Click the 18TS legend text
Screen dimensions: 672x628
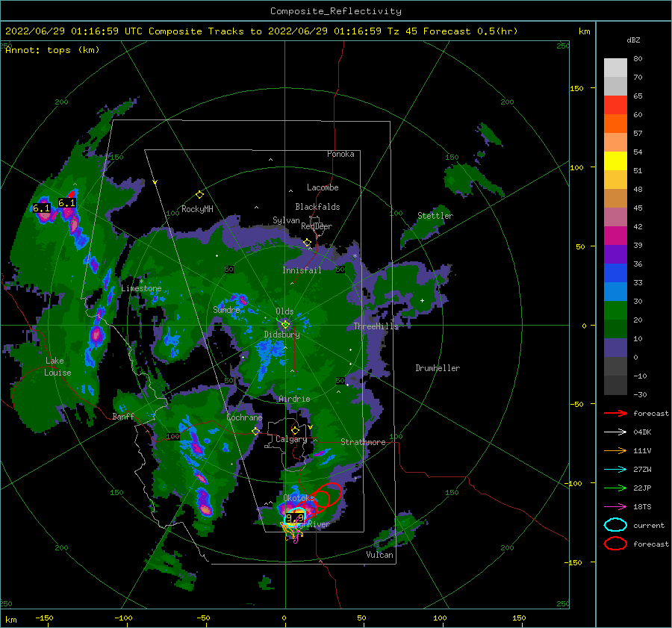click(x=642, y=507)
